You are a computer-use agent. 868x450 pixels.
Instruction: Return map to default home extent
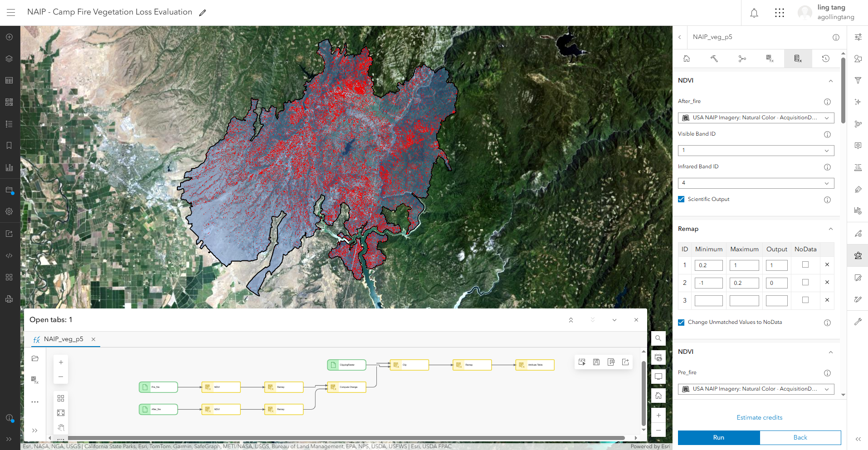point(658,396)
